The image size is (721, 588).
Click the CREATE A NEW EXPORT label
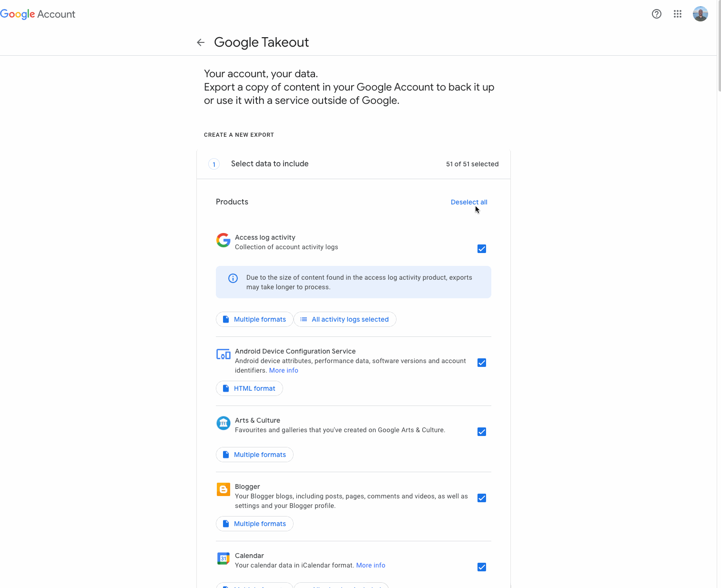[239, 135]
